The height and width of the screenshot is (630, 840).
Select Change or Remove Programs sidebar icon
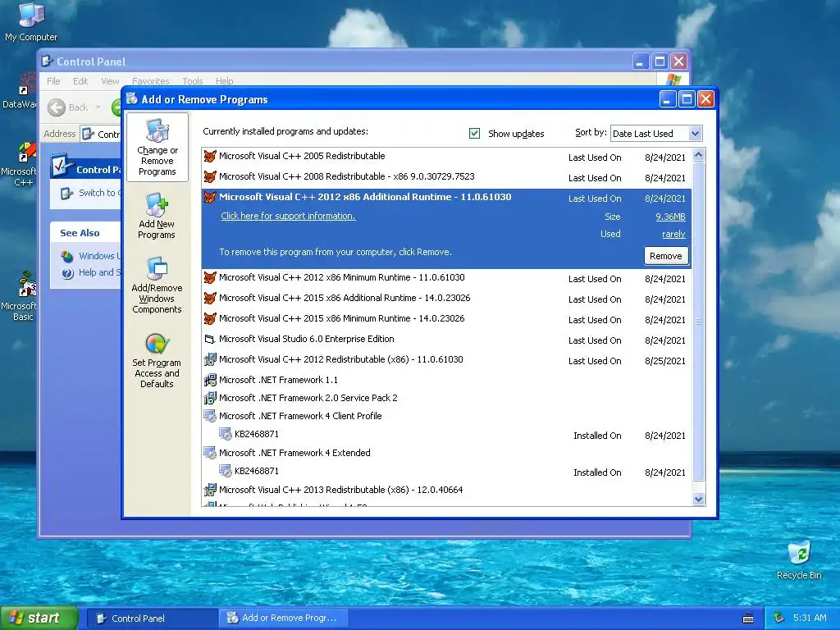[157, 131]
